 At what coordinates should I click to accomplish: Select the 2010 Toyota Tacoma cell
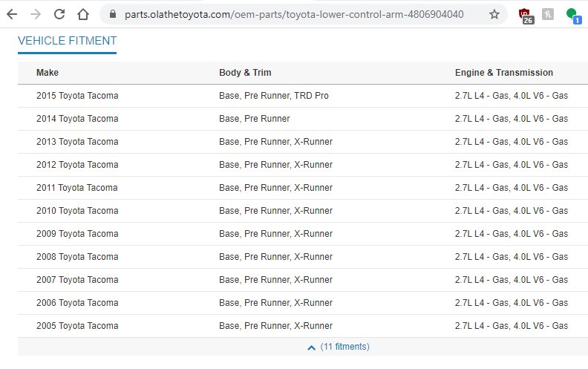click(77, 211)
